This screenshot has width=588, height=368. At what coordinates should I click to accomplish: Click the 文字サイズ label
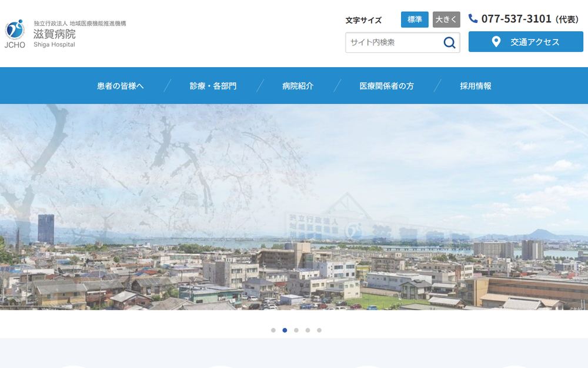pyautogui.click(x=363, y=20)
